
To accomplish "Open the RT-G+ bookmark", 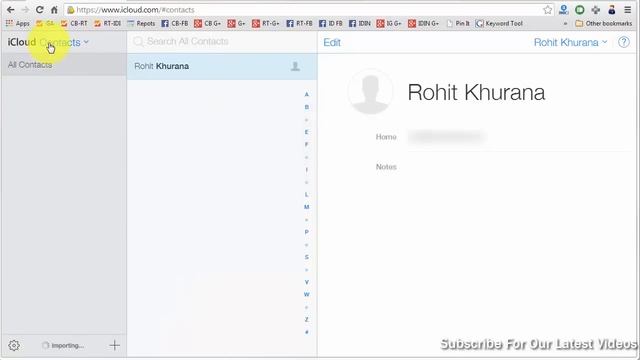I will [x=266, y=24].
